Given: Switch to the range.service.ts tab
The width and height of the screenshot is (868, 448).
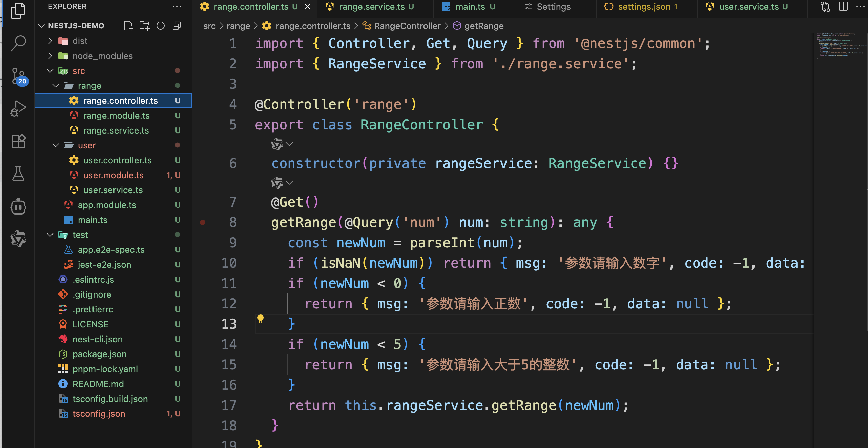Looking at the screenshot, I should pos(371,7).
